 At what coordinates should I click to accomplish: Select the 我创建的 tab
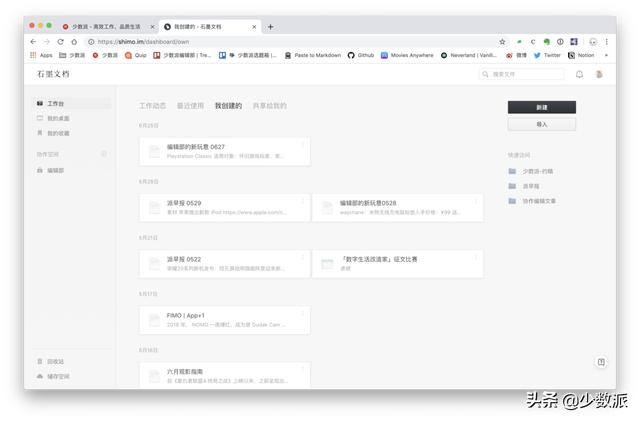click(x=228, y=106)
